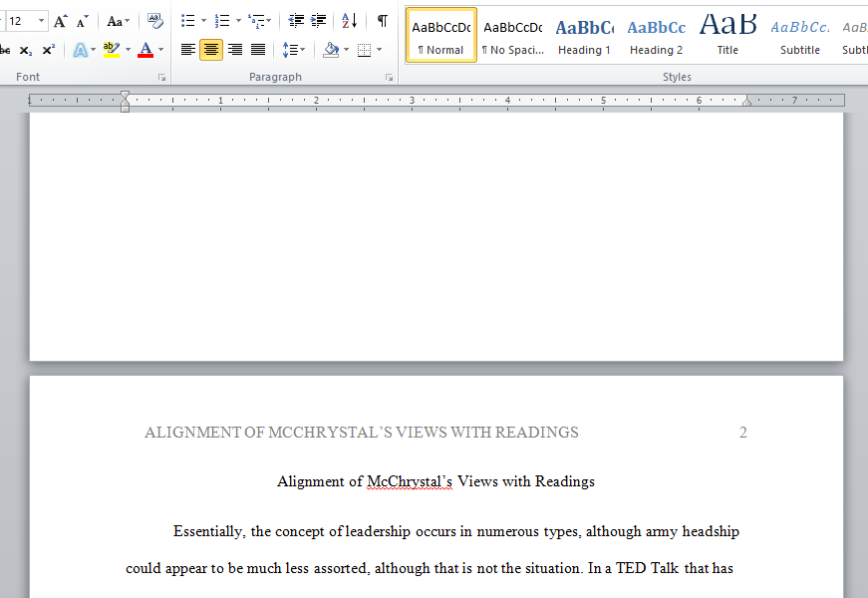Expand the highlight color dropdown arrow
Image resolution: width=868 pixels, height=598 pixels.
(x=128, y=50)
